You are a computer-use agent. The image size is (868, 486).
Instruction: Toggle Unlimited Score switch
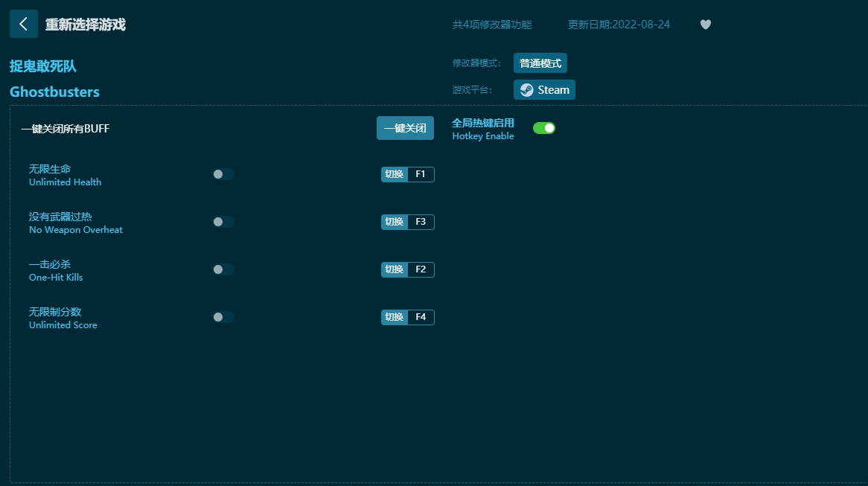223,317
